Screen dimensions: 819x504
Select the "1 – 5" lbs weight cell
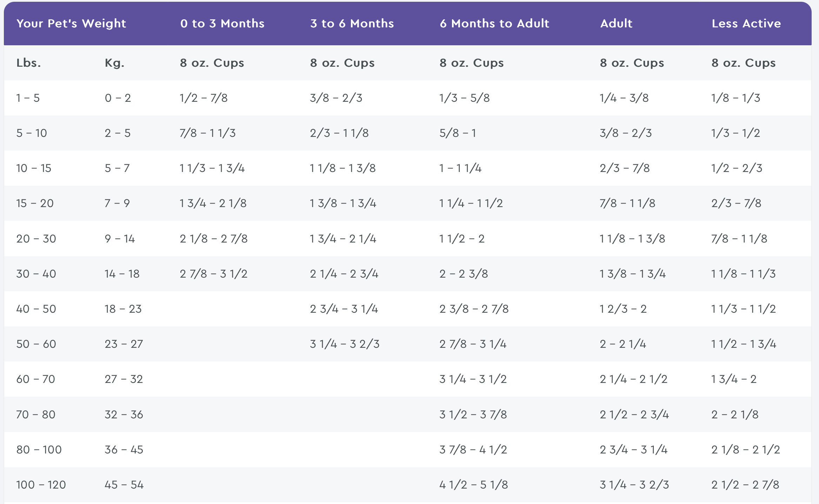pos(28,98)
